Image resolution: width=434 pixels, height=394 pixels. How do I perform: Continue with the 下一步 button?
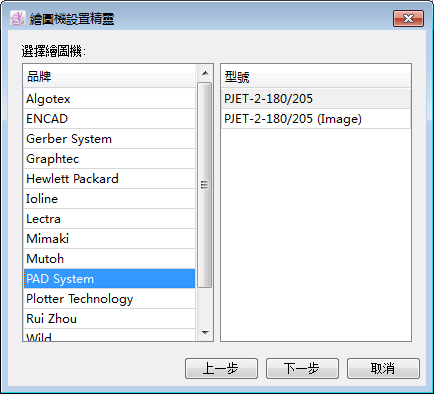(x=302, y=368)
